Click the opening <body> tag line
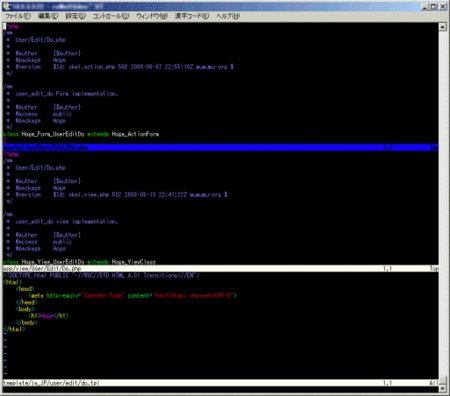This screenshot has height=396, width=450. tap(25, 309)
